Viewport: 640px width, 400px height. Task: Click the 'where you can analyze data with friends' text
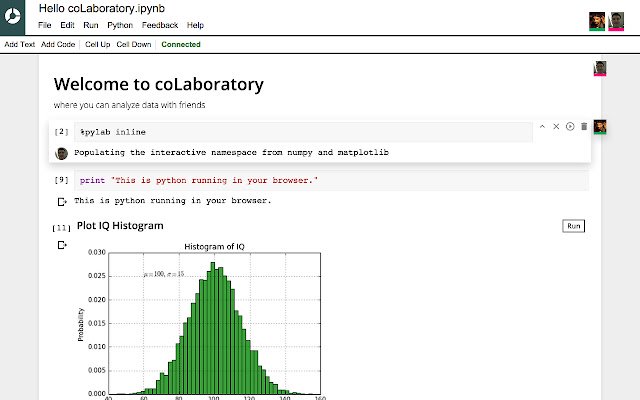click(129, 105)
